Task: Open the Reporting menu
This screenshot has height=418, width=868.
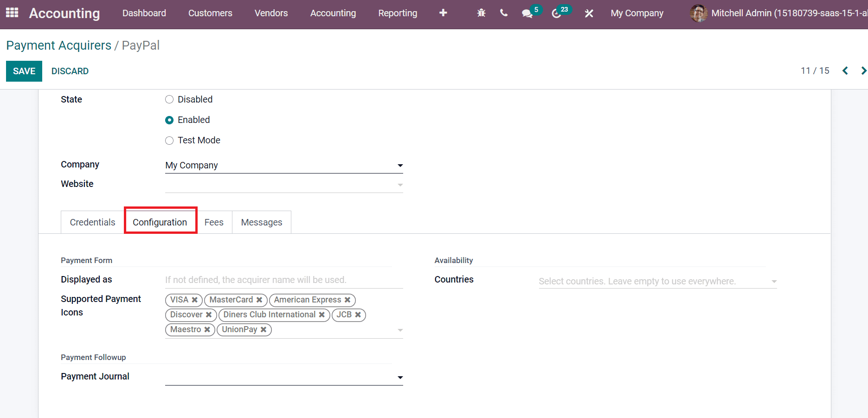Action: 398,13
